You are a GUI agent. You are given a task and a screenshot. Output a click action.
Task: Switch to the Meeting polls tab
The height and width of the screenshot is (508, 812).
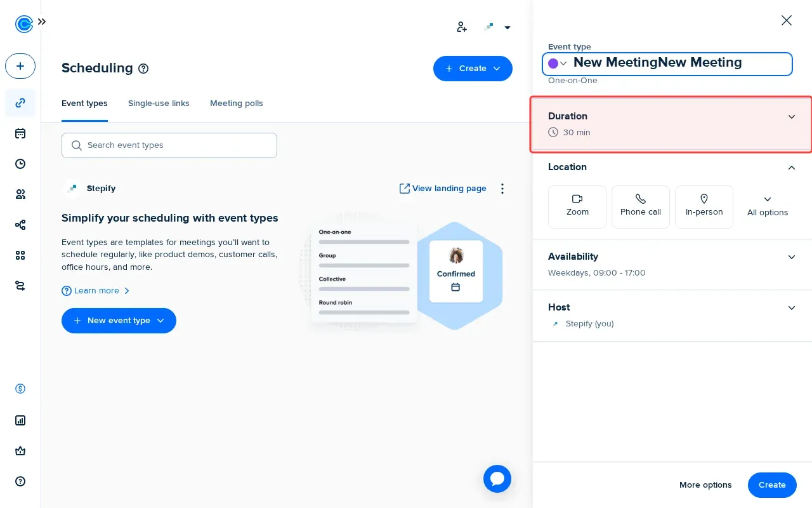(x=236, y=103)
